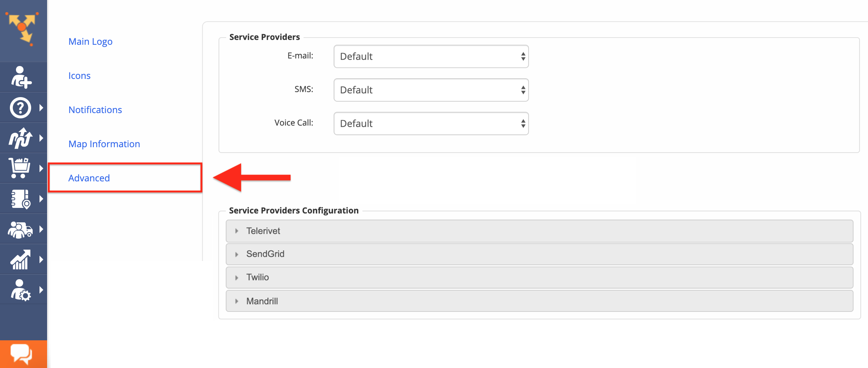
Task: Expand the Mandrill configuration section
Action: pyautogui.click(x=539, y=301)
